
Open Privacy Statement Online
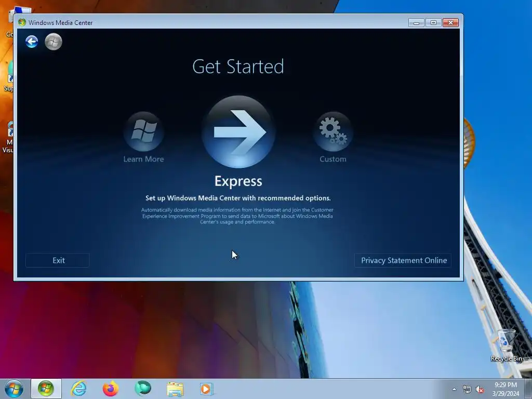click(403, 260)
